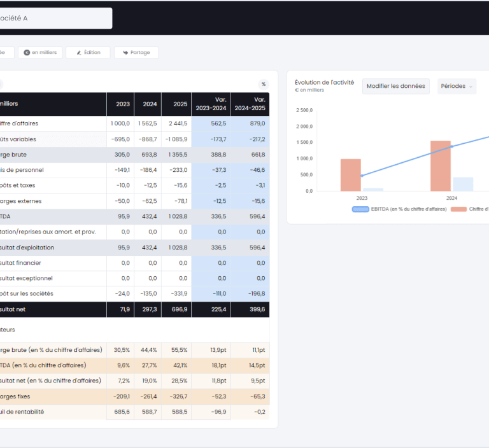Click the 'uil de rentabilité' row label
The height and width of the screenshot is (448, 489).
22,412
